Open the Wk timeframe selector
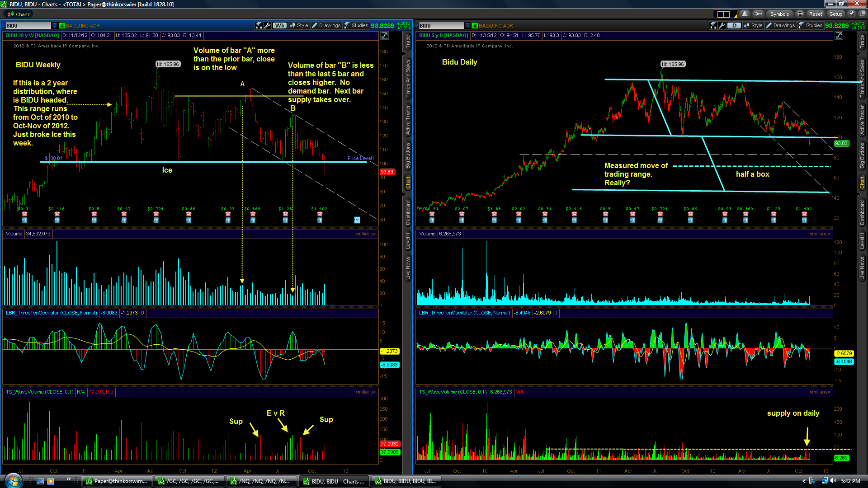This screenshot has height=488, width=868. coord(280,26)
